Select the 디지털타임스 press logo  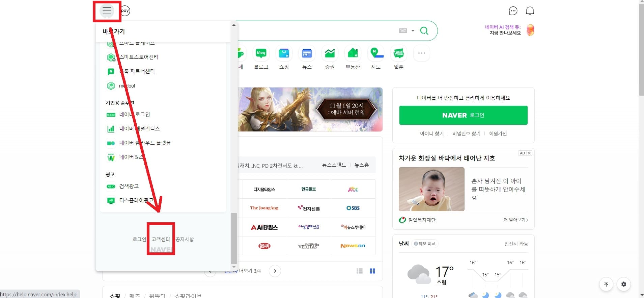pyautogui.click(x=264, y=189)
